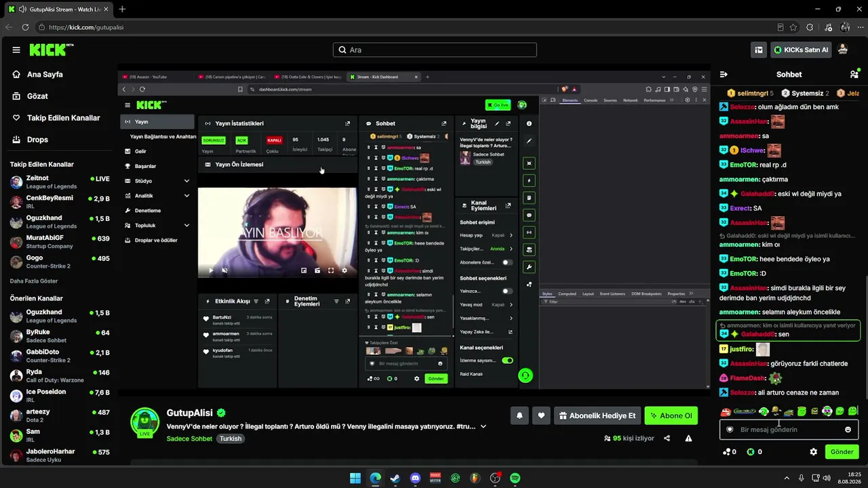Viewport: 868px width, 488px height.
Task: Open the emoji picker in message box
Action: pos(848,430)
